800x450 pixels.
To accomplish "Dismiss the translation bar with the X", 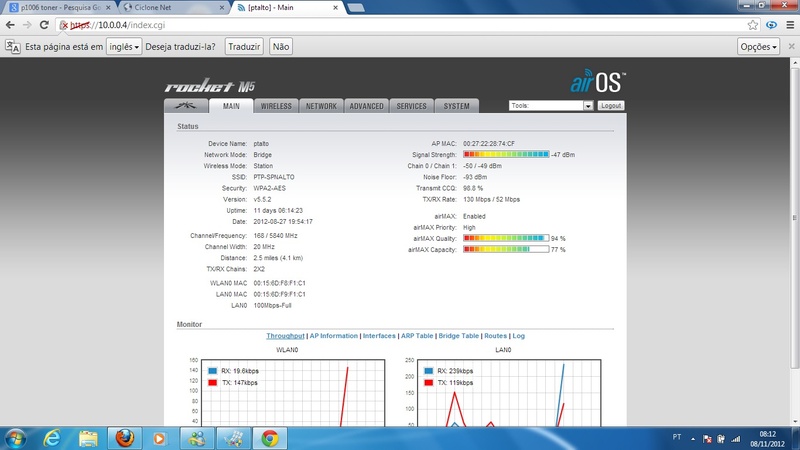I will [x=791, y=46].
